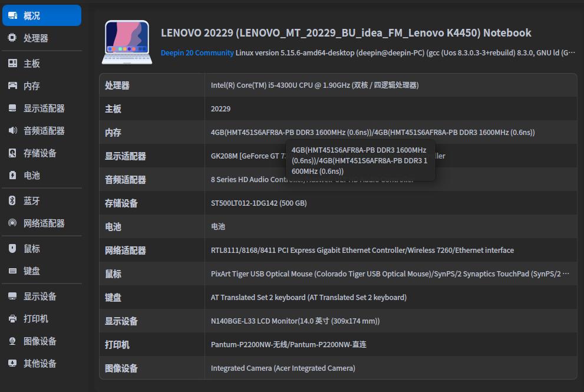Select the 处理器 (CPU) icon in sidebar
584x392 pixels.
pyautogui.click(x=12, y=38)
